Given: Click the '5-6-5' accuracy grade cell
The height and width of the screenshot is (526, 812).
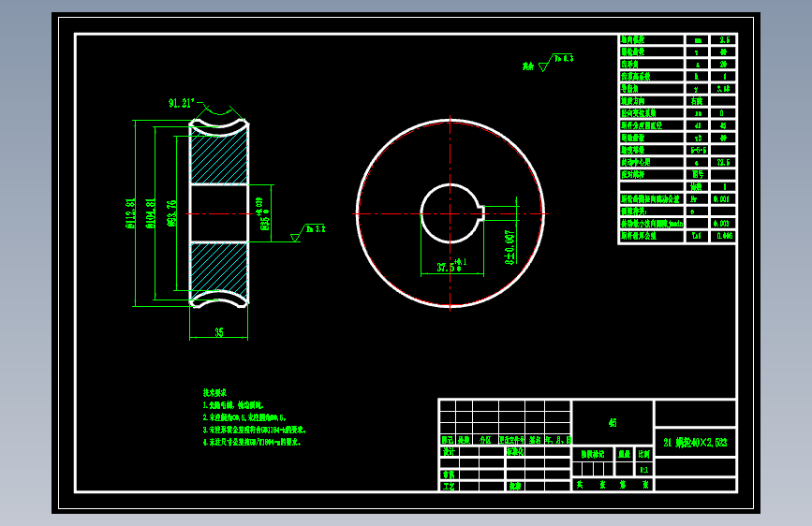Looking at the screenshot, I should pos(698,150).
